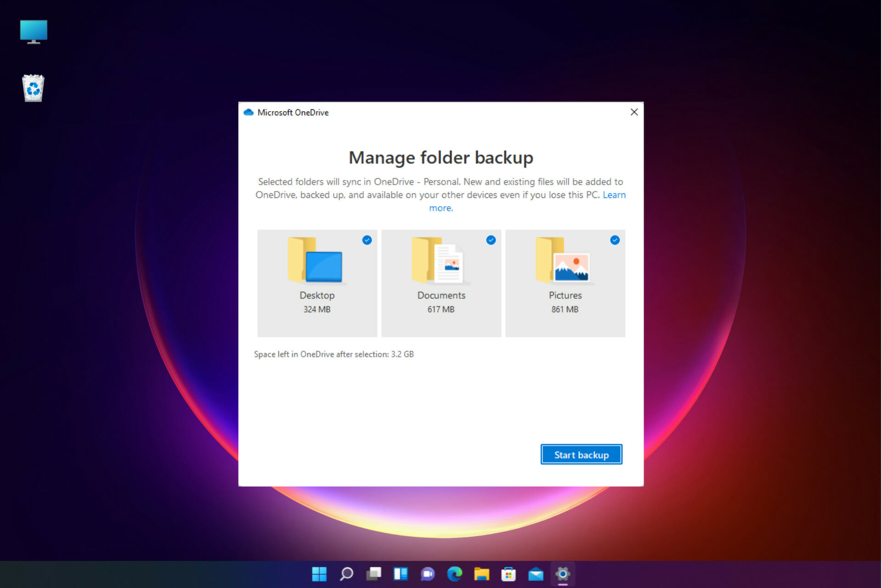Image resolution: width=882 pixels, height=588 pixels.
Task: Open Teams Chat from taskbar
Action: (428, 574)
